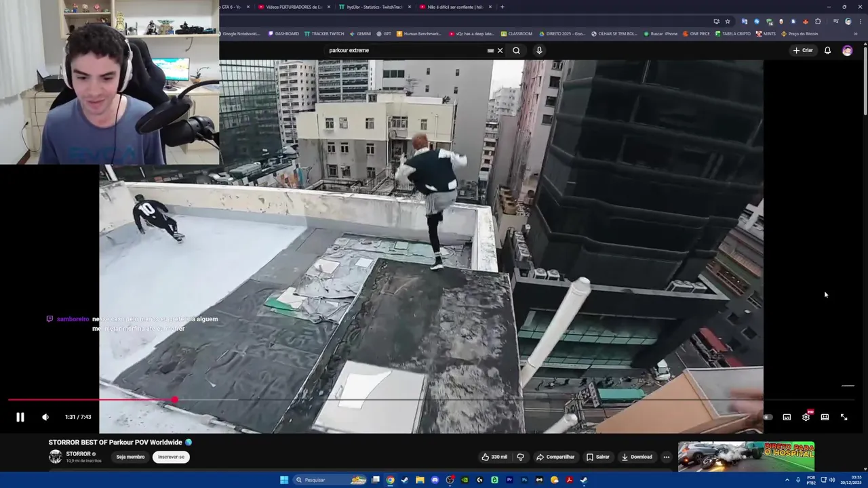
Task: Open the account avatar menu
Action: (x=847, y=50)
